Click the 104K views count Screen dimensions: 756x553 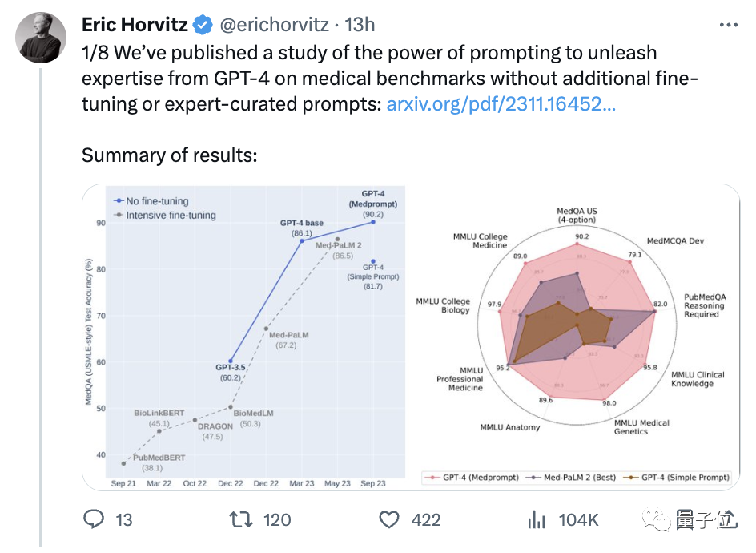[x=578, y=520]
